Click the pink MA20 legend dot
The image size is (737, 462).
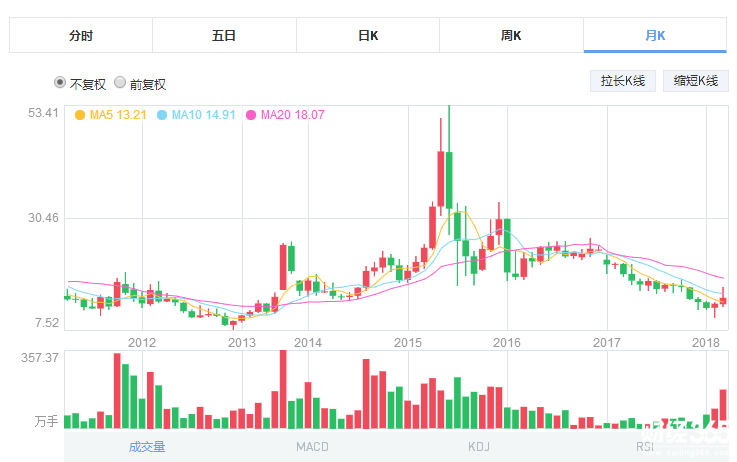(251, 115)
